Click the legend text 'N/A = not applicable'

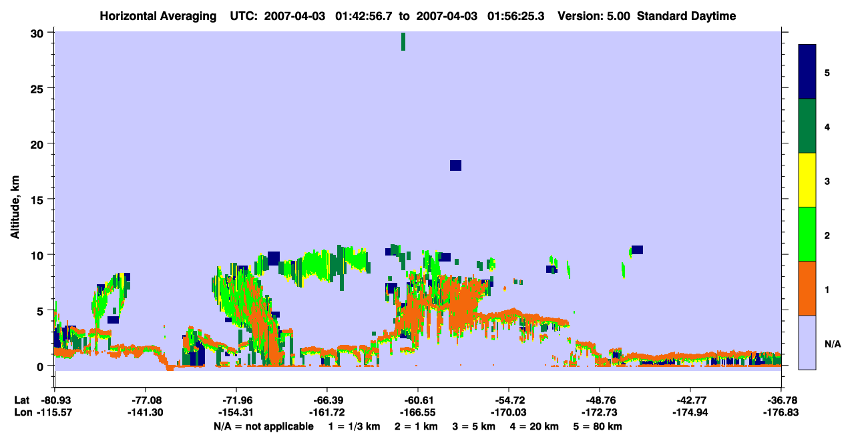[263, 426]
